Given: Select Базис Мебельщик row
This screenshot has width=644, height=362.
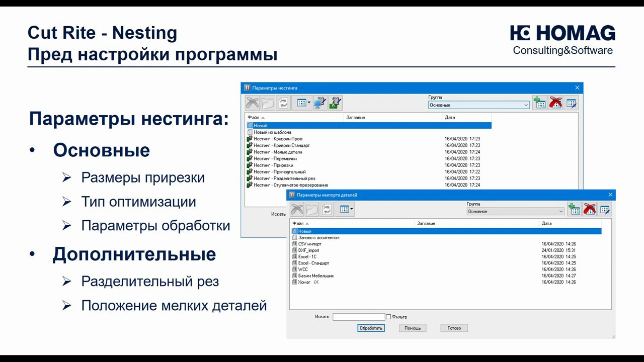Looking at the screenshot, I should click(x=446, y=276).
